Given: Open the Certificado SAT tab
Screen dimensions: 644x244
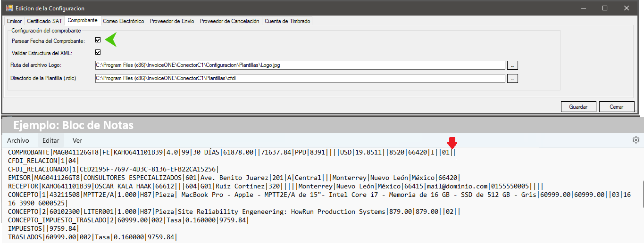Looking at the screenshot, I should pos(44,21).
